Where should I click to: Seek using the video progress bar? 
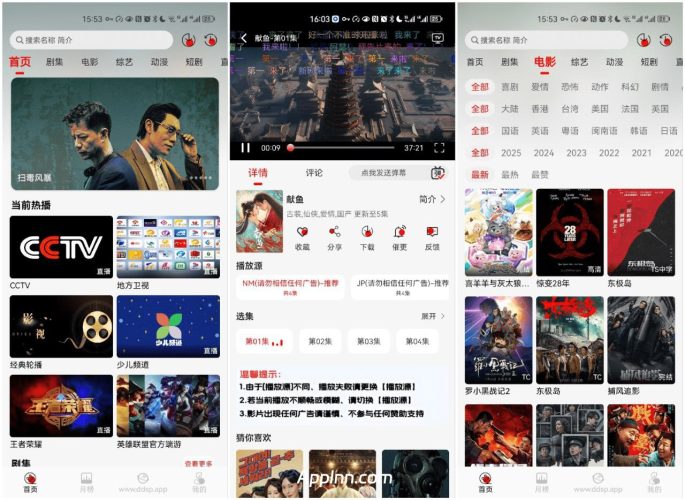coord(342,148)
